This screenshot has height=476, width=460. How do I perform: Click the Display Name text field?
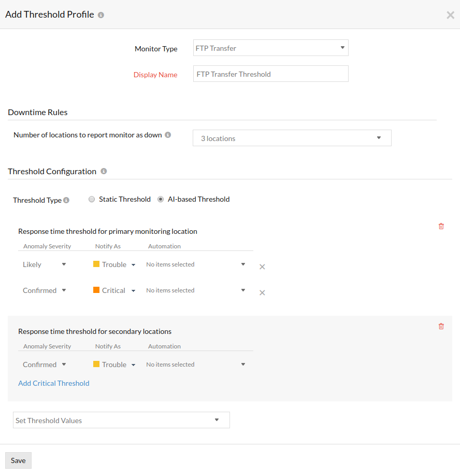tap(270, 74)
